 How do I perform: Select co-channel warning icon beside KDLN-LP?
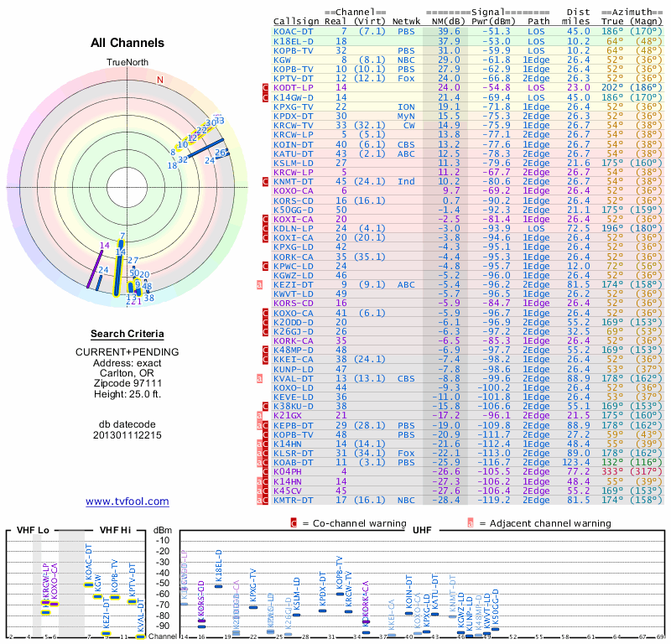(265, 227)
